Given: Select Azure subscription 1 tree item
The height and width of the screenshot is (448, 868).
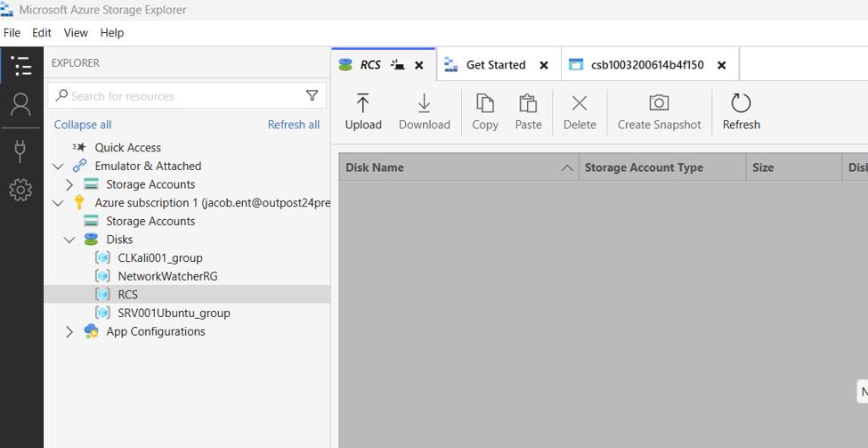Looking at the screenshot, I should click(x=213, y=203).
